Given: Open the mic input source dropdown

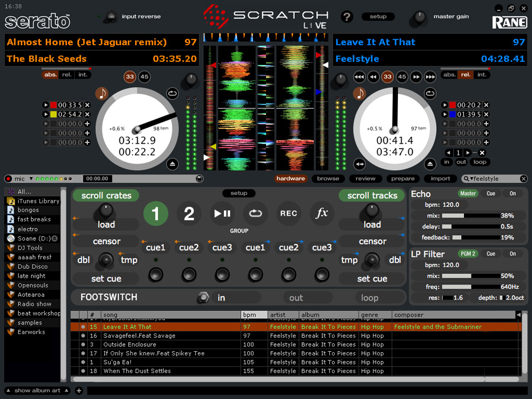Looking at the screenshot, I should (31, 178).
